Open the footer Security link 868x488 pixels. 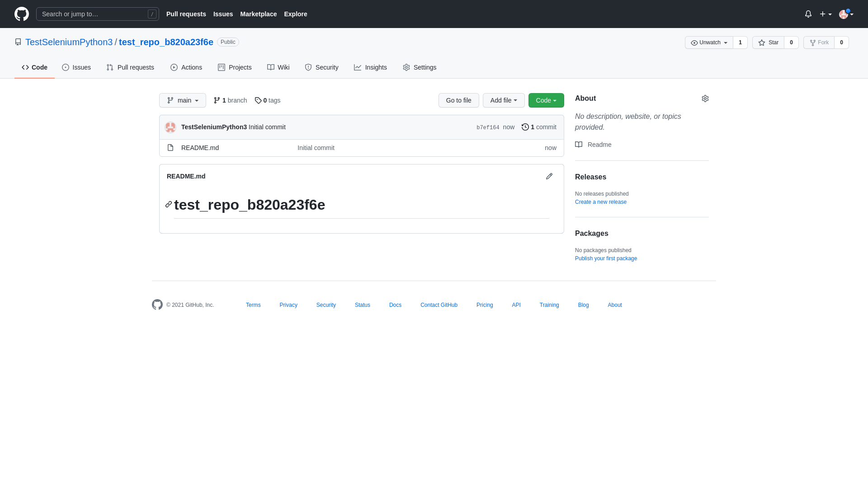click(x=326, y=305)
